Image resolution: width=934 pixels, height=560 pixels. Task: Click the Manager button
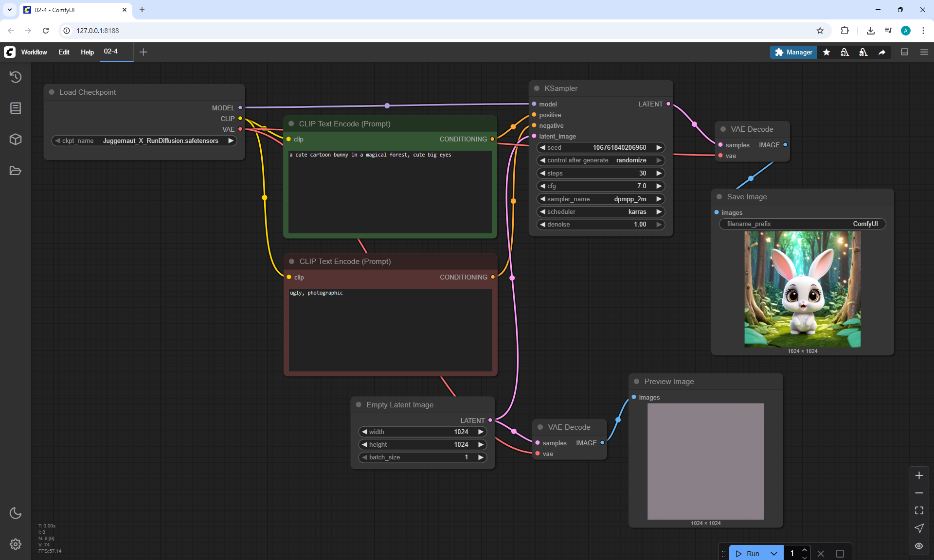(793, 52)
